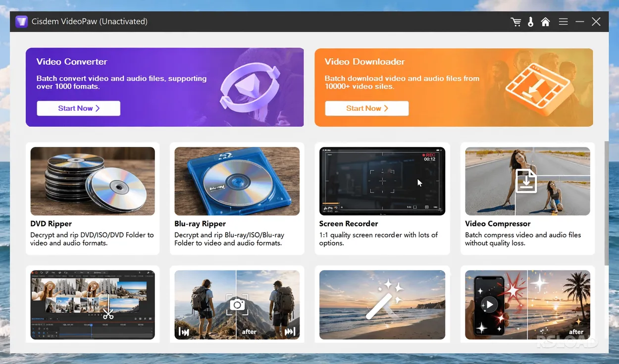Click 'Batch compress video and audio files' description

click(x=523, y=239)
